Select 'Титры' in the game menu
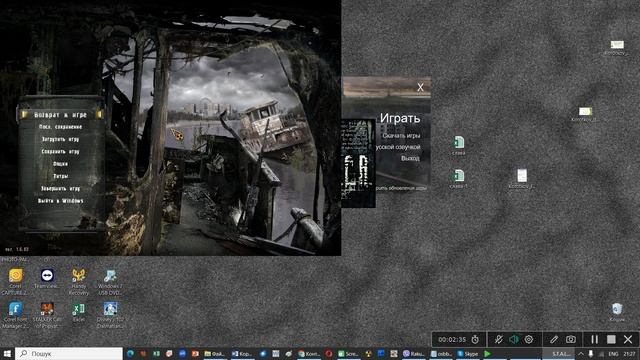Screen dimensions: 640x360 (x=60, y=176)
